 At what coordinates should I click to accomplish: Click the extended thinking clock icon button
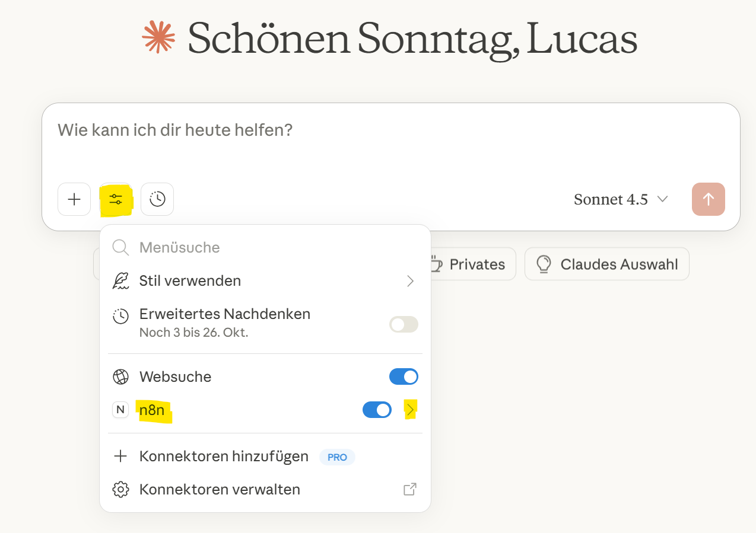pyautogui.click(x=157, y=199)
